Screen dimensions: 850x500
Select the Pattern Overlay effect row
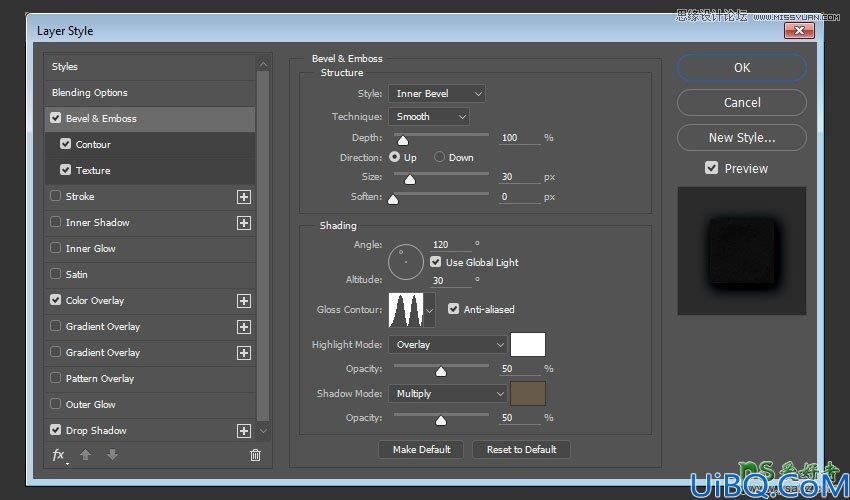coord(150,379)
